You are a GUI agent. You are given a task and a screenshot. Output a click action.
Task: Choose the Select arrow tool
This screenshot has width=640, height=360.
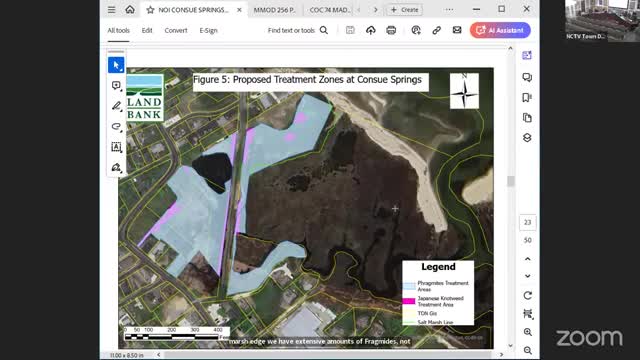pyautogui.click(x=116, y=65)
